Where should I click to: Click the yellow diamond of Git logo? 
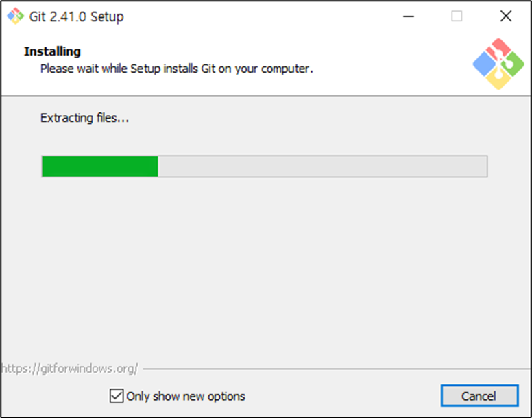[498, 79]
